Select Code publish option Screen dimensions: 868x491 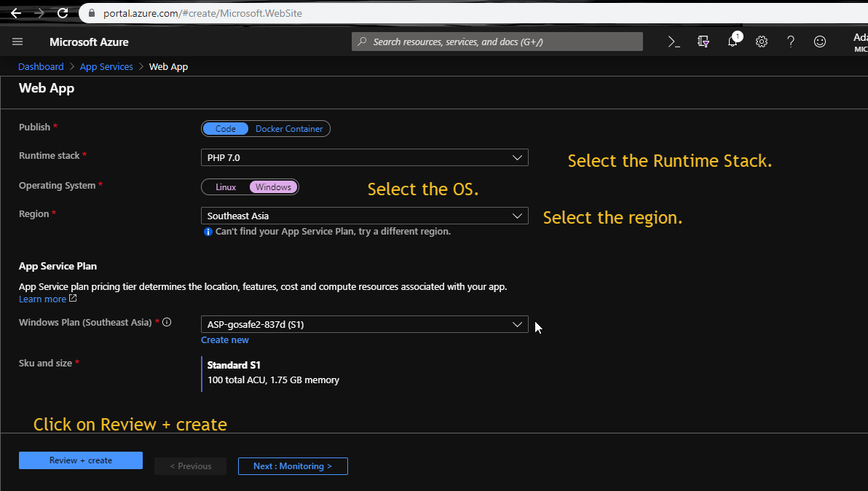coord(225,128)
